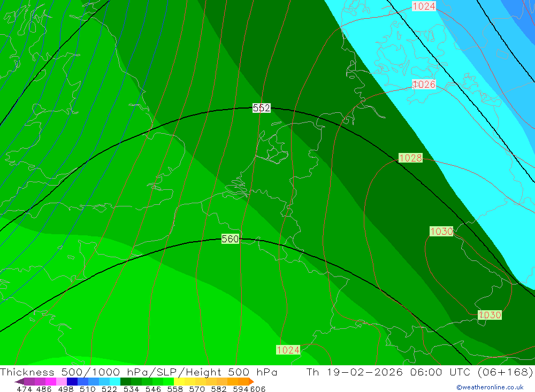
Task: Select the brightest green legend swatch
Action: click(x=169, y=381)
